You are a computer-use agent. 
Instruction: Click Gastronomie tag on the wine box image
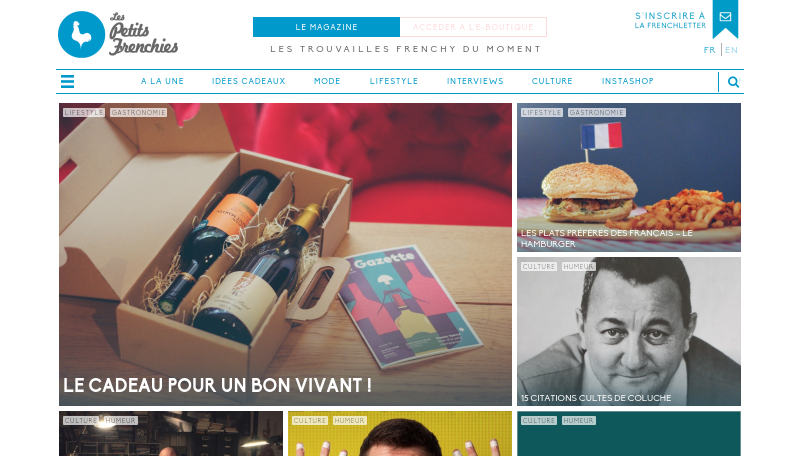(x=138, y=112)
